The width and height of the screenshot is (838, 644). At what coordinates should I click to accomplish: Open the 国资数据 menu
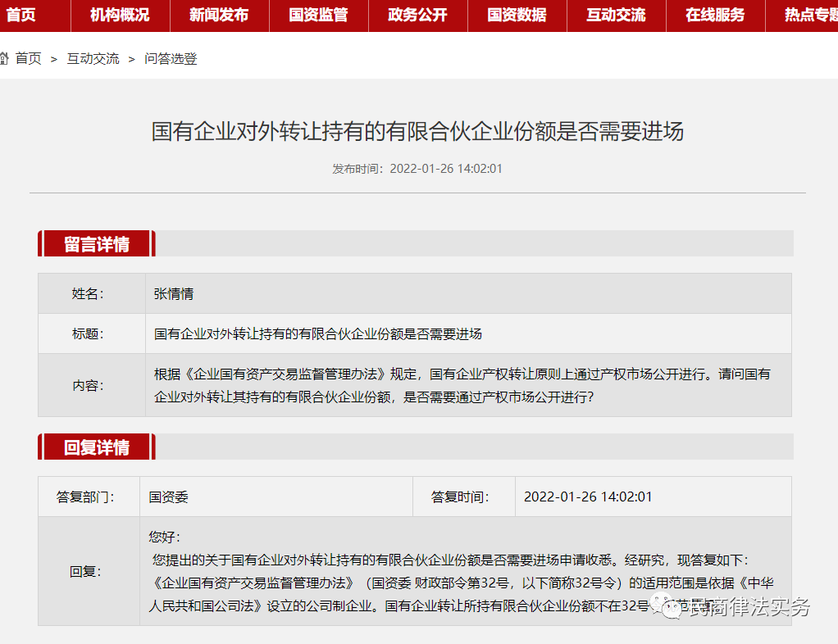point(517,16)
